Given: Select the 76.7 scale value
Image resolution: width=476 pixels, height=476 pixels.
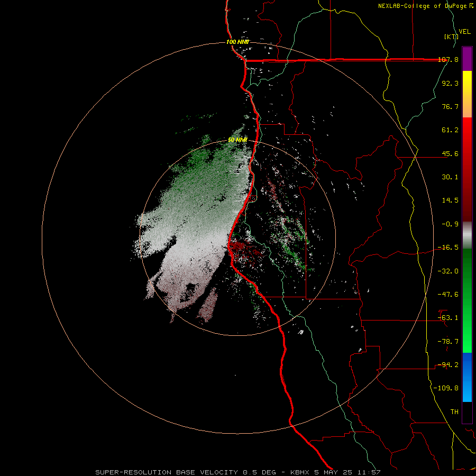Looking at the screenshot, I should pos(450,106).
